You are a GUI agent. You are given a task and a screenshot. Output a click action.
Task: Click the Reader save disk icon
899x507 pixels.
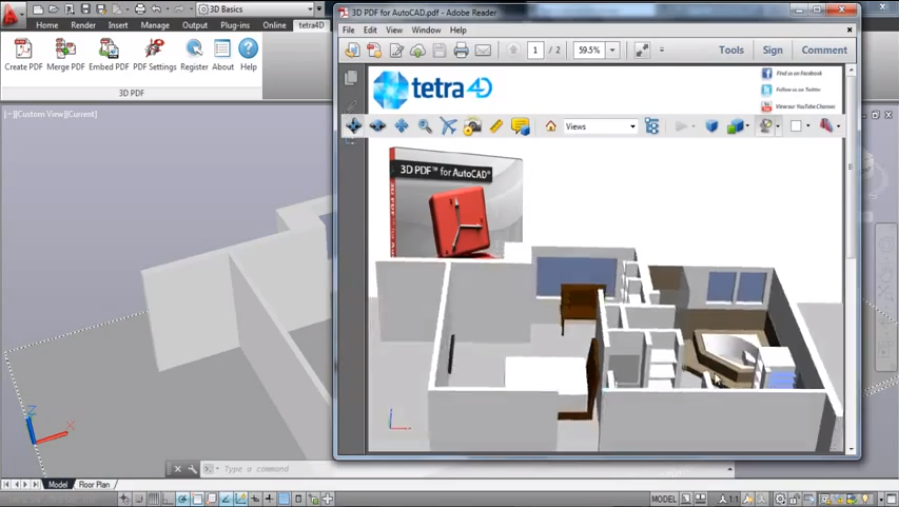[x=439, y=50]
